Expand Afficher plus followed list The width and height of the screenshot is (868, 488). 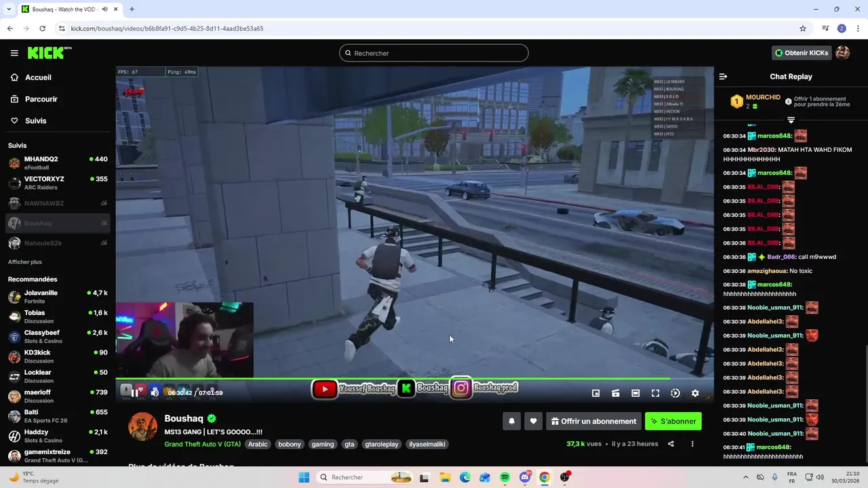pos(25,262)
